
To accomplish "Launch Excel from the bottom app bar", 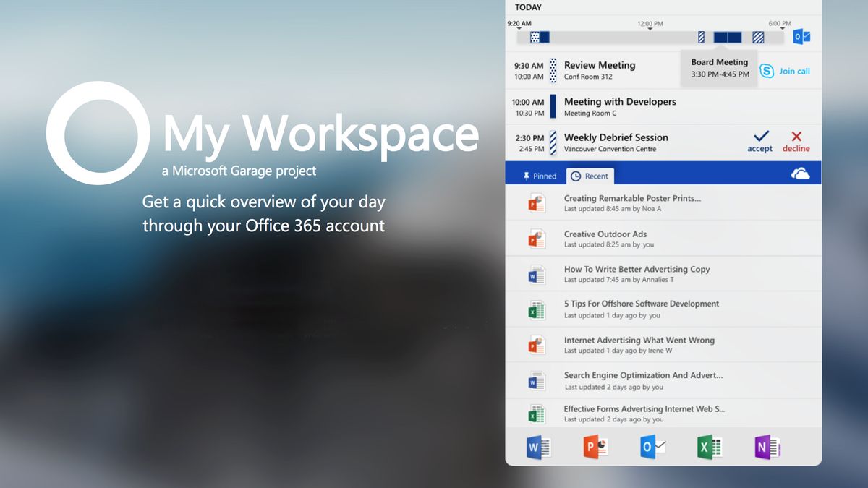I will point(710,448).
